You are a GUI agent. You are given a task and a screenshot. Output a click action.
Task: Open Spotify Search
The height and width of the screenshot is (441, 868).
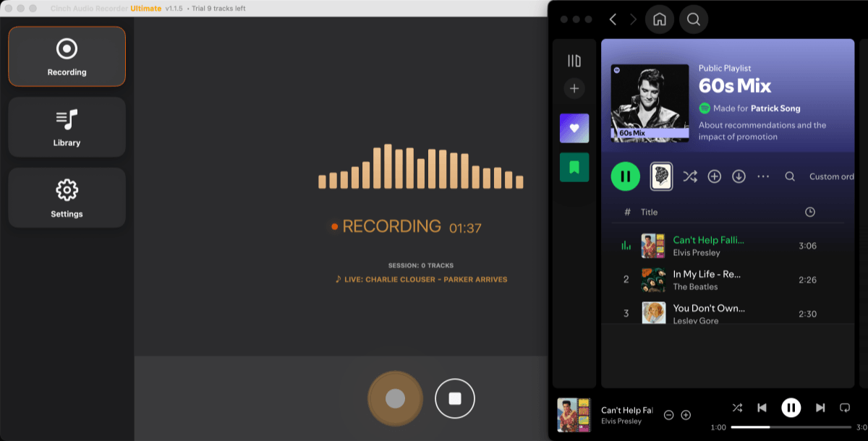point(694,20)
